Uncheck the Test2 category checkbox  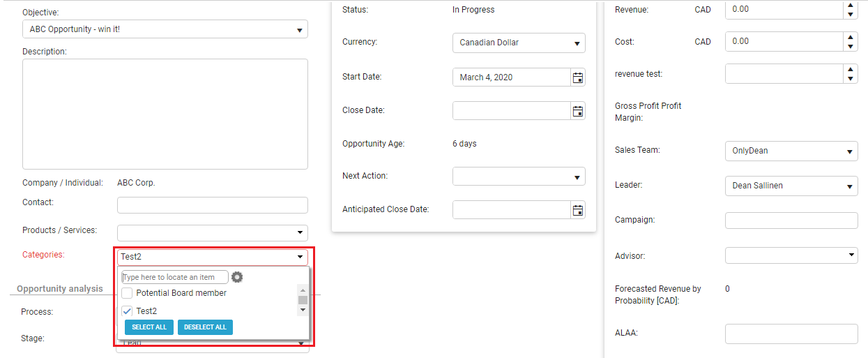127,311
